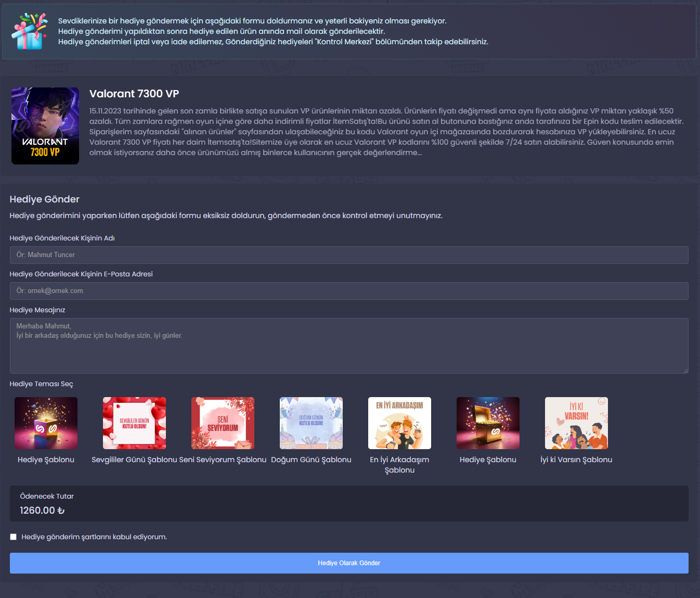The image size is (700, 598).
Task: Click the Hediye Gönder section heading
Action: (45, 199)
